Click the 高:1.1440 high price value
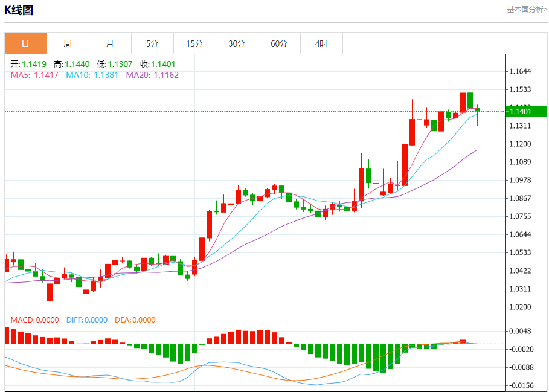This screenshot has height=392, width=549. point(72,64)
